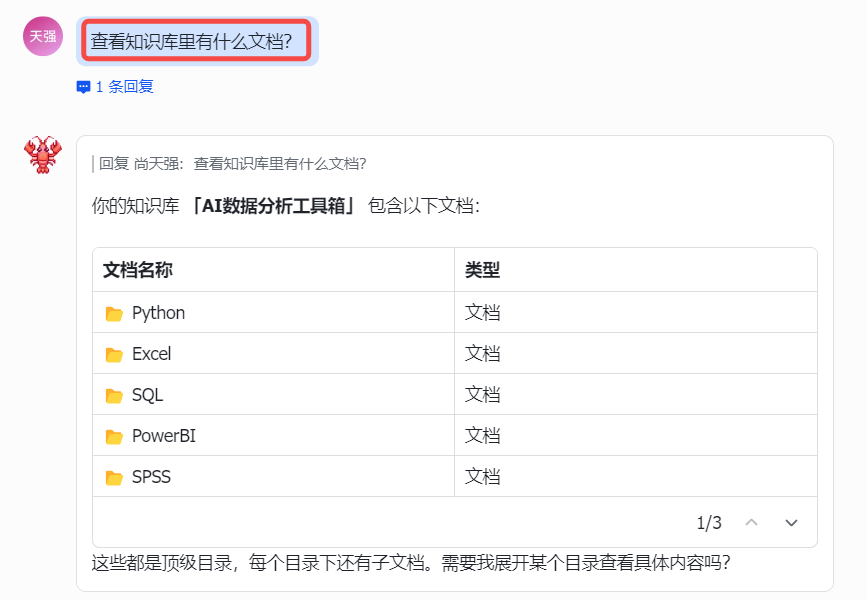Click the reply bubble icon
The image size is (867, 600).
(x=83, y=87)
